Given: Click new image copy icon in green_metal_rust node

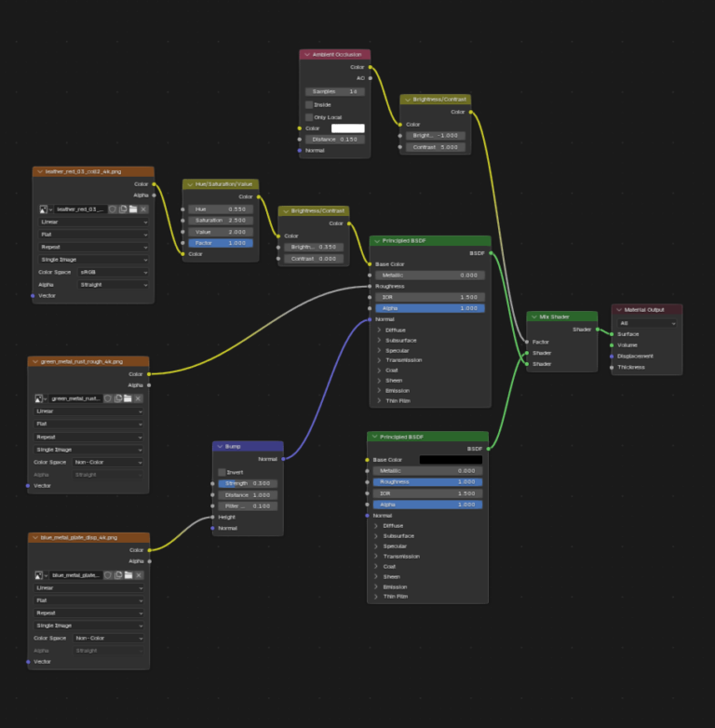Looking at the screenshot, I should (118, 398).
